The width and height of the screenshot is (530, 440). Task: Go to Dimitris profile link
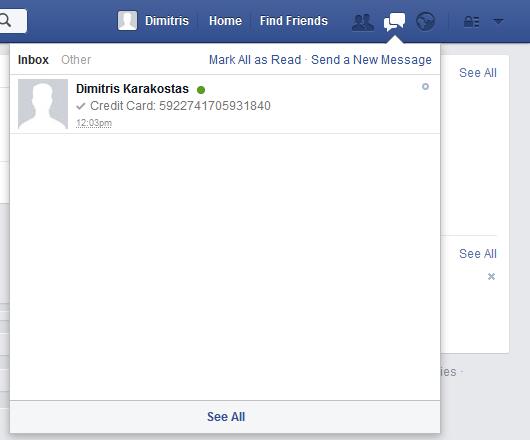tap(167, 21)
